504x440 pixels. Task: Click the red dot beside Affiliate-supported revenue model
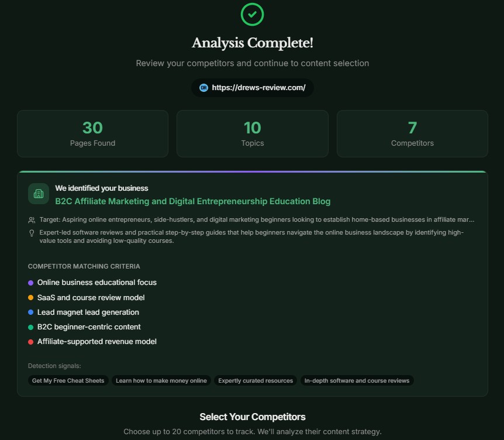pyautogui.click(x=31, y=342)
